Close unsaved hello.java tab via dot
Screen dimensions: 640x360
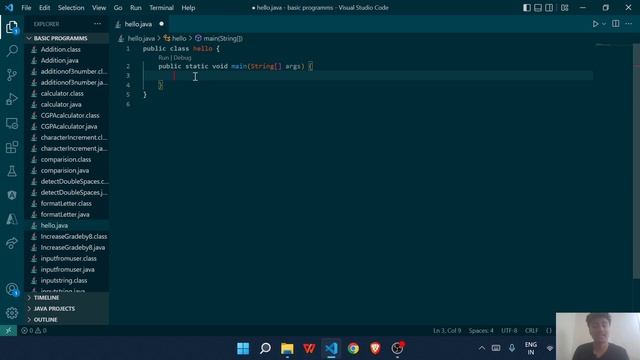[x=162, y=24]
